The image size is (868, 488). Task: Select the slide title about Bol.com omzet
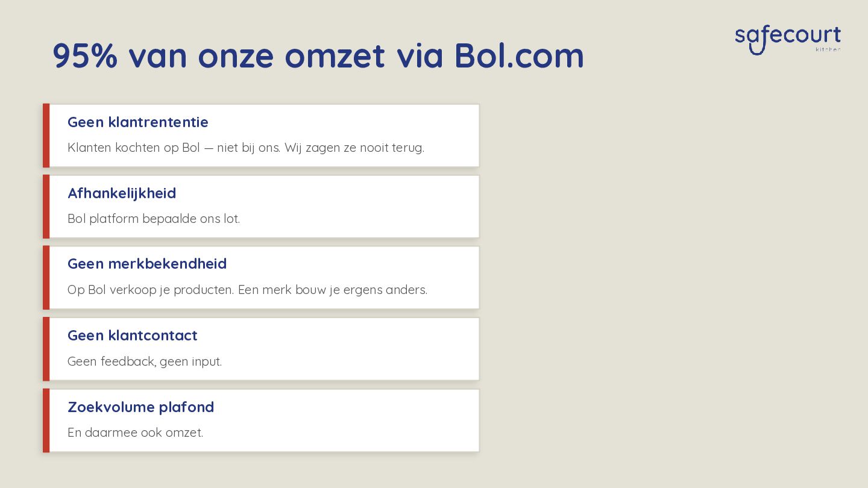318,55
